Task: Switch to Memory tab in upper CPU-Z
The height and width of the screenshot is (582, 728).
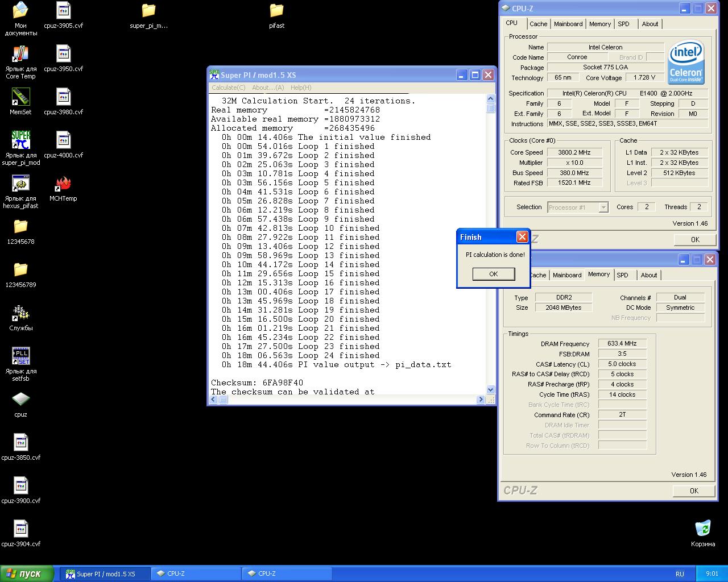Action: click(x=600, y=24)
